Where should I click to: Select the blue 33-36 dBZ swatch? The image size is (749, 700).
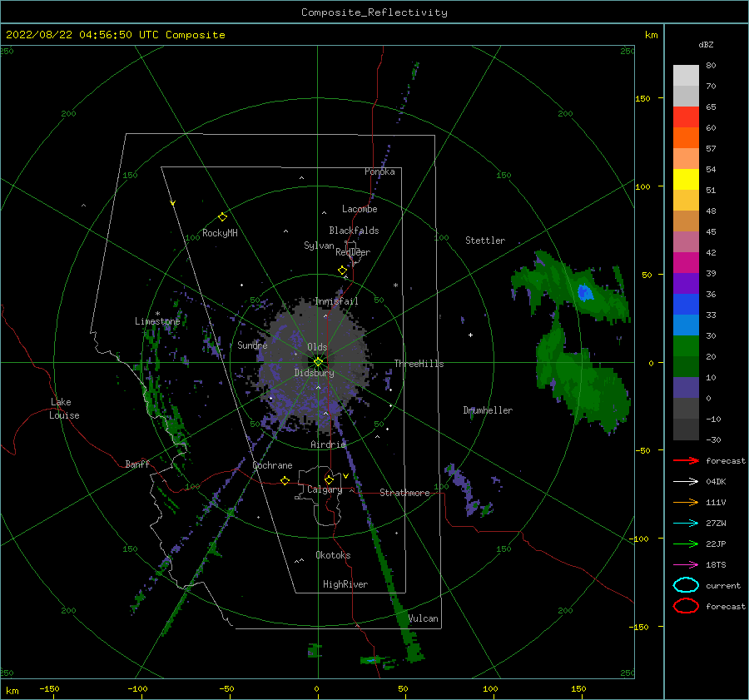686,305
